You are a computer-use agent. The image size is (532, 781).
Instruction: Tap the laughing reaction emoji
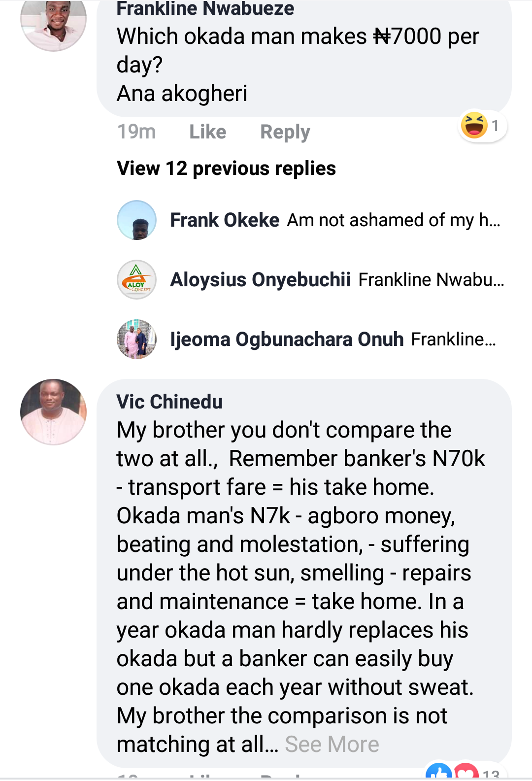474,125
